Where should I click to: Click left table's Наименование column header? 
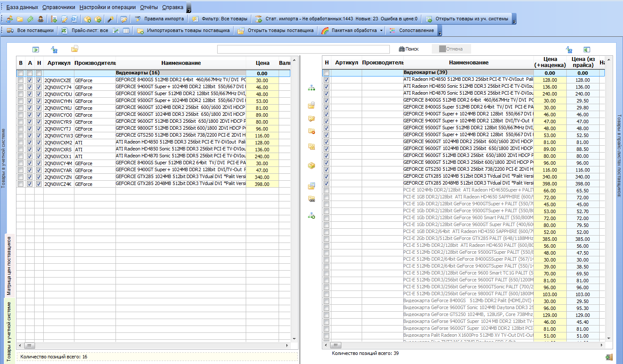(181, 63)
